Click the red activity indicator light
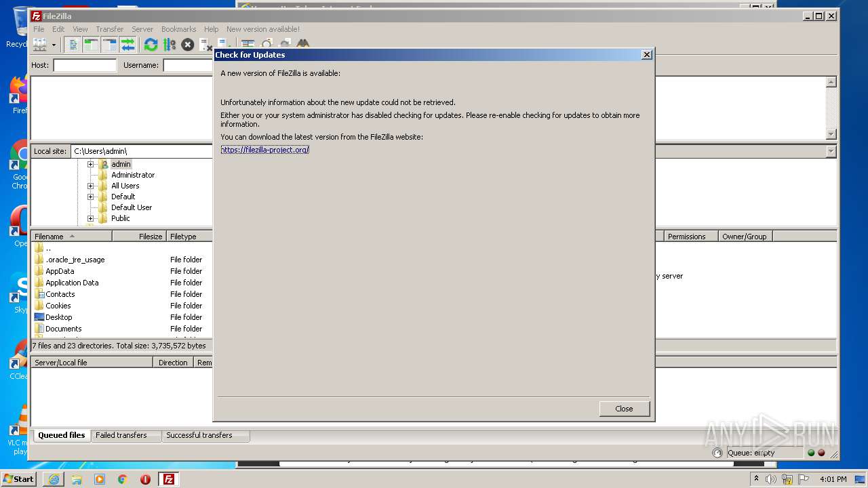 coord(821,453)
